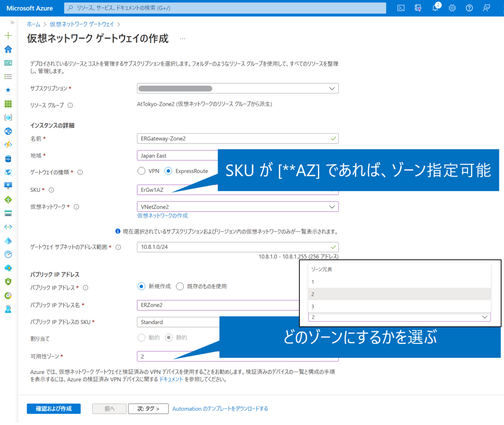Open App Services globe icon in sidebar
The height and width of the screenshot is (425, 504).
8,131
